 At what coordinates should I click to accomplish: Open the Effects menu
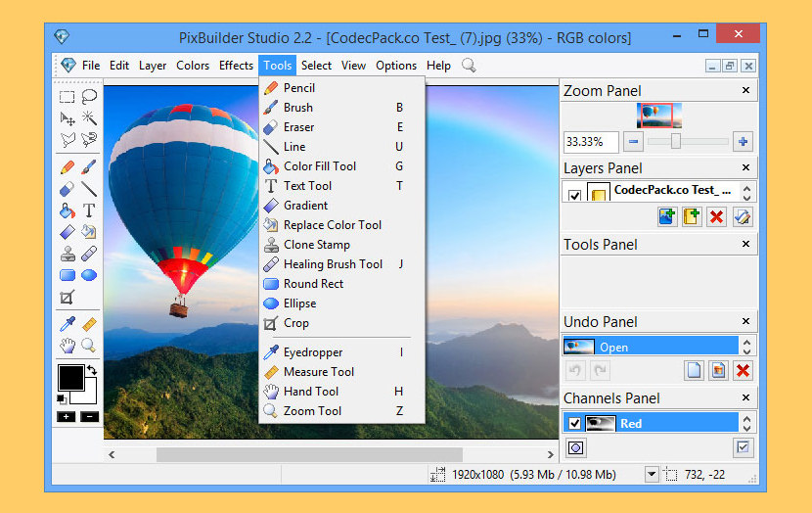pyautogui.click(x=236, y=66)
